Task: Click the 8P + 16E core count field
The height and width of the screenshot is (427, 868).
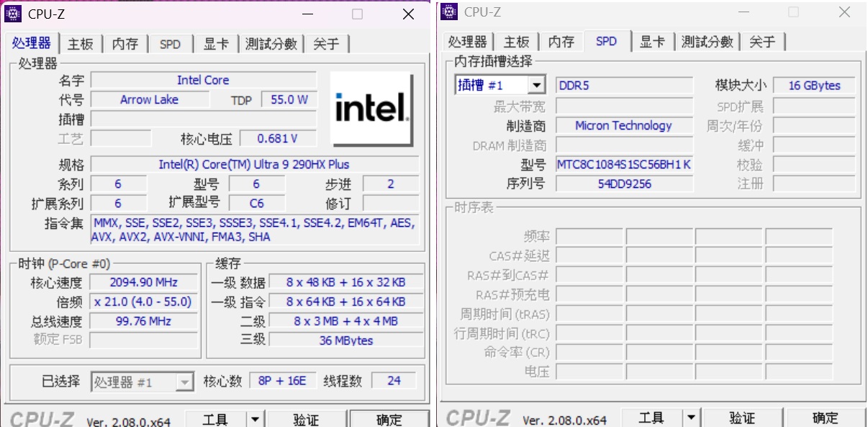Action: coord(282,381)
